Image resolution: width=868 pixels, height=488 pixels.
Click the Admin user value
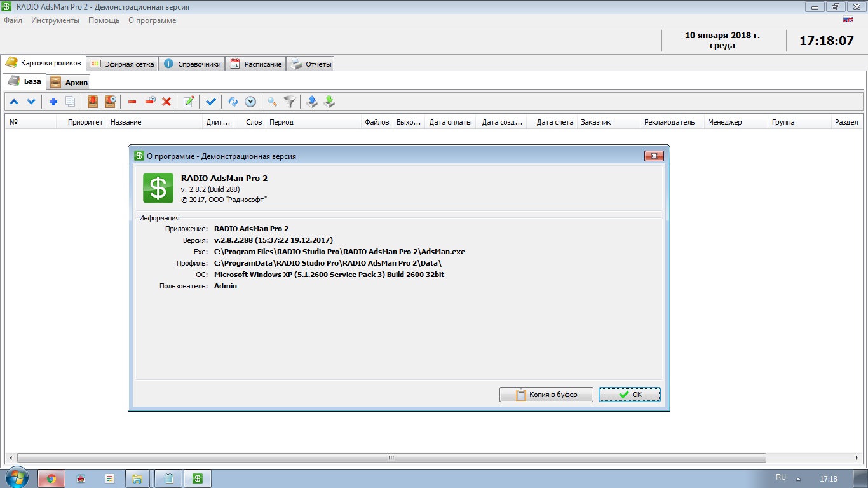tap(226, 286)
